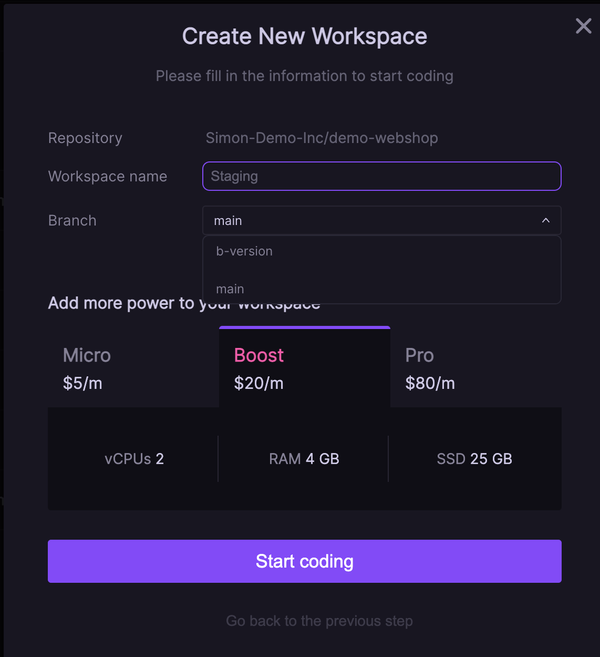Screen dimensions: 600x657
Task: Click the SSD 25 GB spec cell
Action: point(474,459)
